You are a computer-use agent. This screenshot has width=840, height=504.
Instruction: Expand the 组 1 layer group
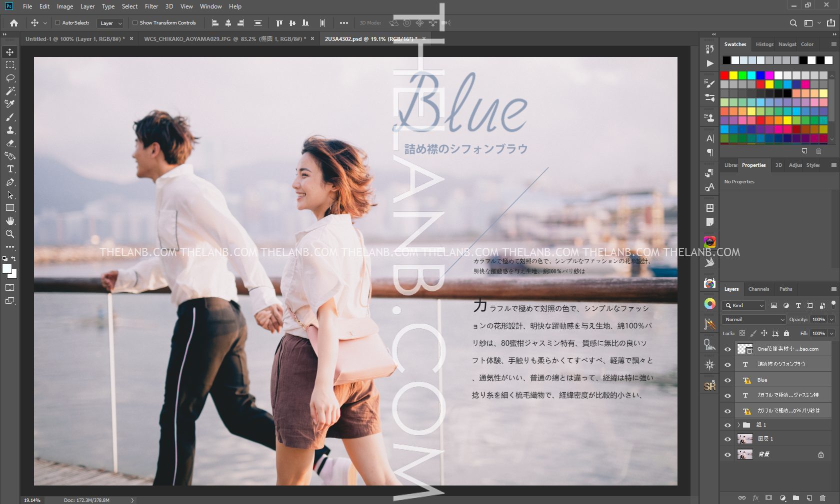[738, 425]
